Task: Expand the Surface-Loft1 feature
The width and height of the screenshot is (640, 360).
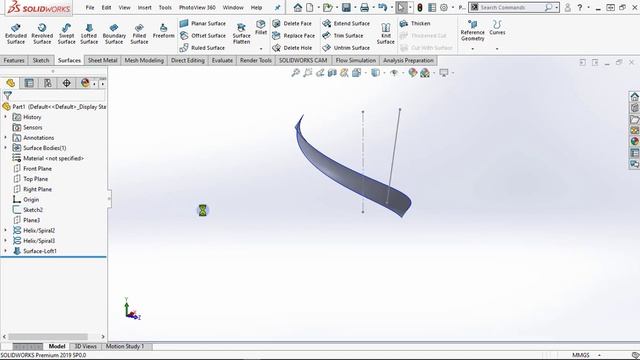Action: [6, 251]
